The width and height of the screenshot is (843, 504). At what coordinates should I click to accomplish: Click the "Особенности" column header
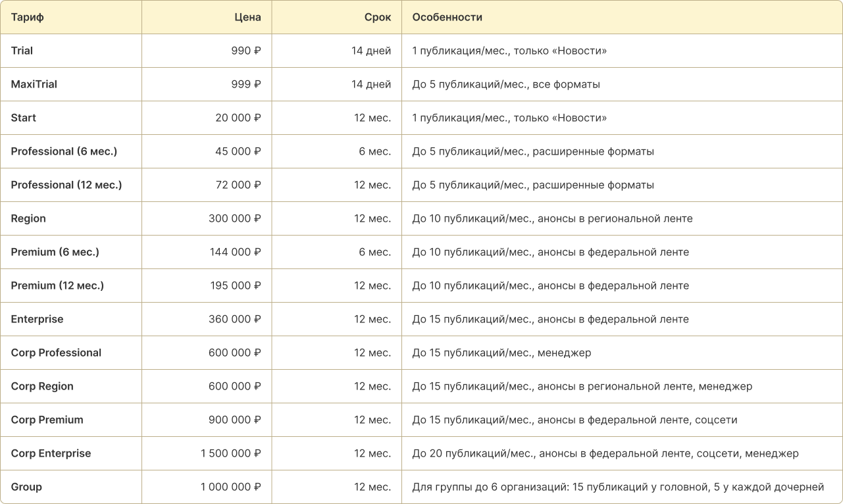(447, 17)
